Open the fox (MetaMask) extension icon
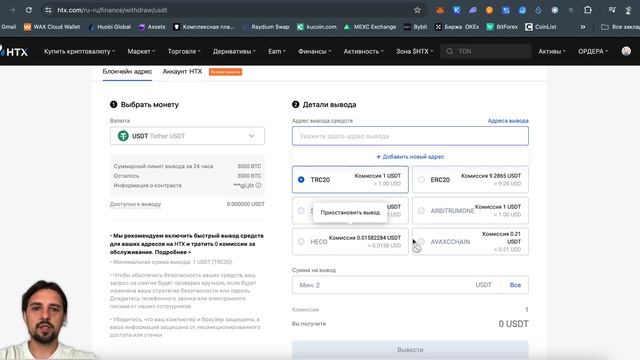 click(440, 11)
